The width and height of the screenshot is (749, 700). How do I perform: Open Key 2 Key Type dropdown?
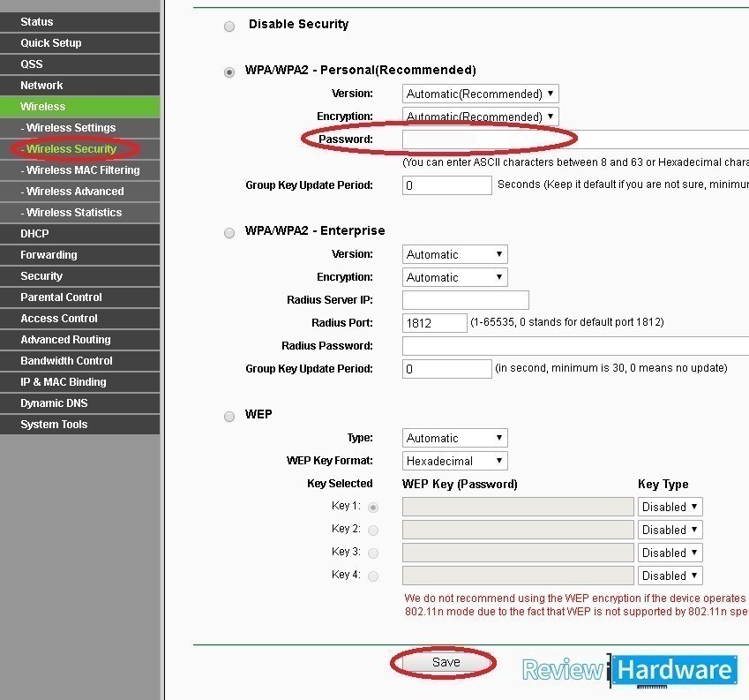[670, 530]
